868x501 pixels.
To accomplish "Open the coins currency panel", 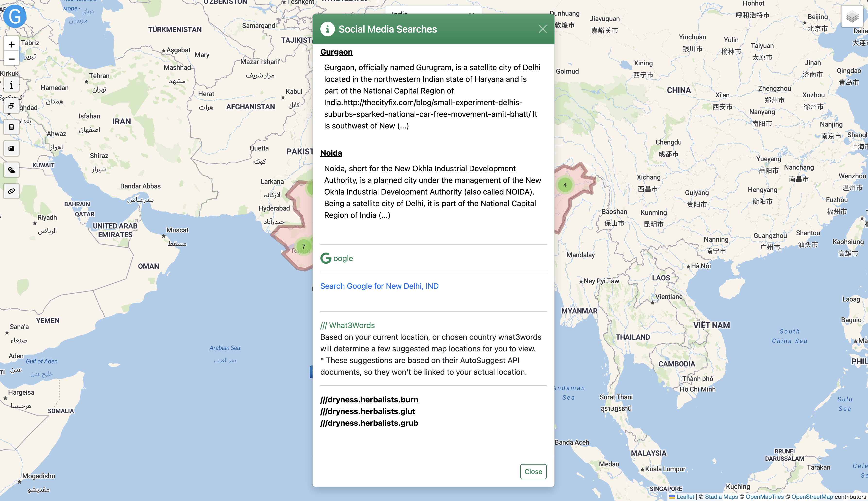I will pyautogui.click(x=11, y=106).
